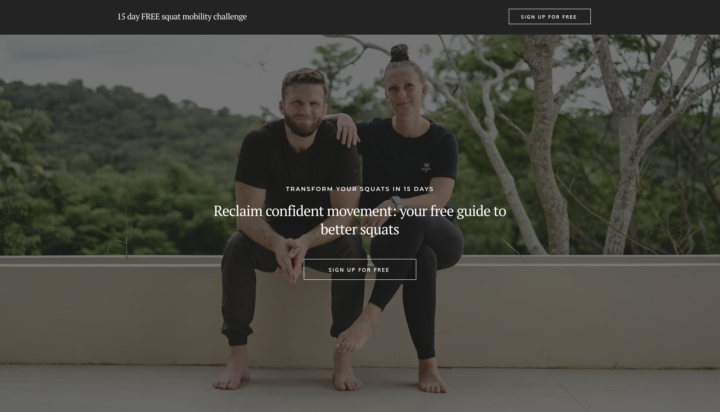
Task: Click the man's left bare foot
Action: (232, 372)
